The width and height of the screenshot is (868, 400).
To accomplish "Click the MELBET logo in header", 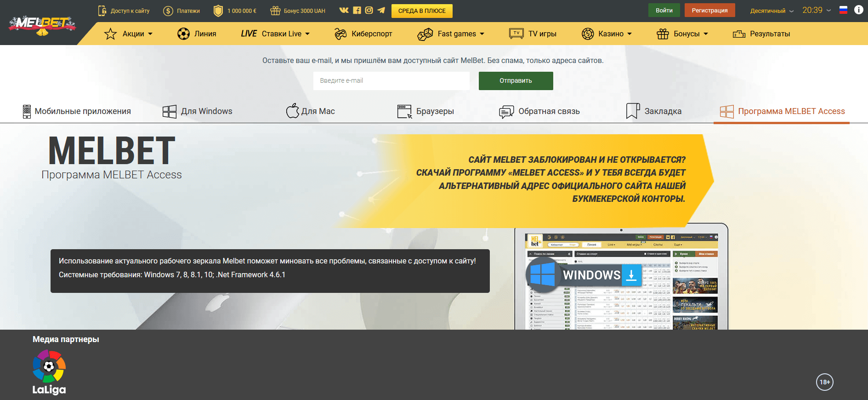I will pyautogui.click(x=42, y=26).
